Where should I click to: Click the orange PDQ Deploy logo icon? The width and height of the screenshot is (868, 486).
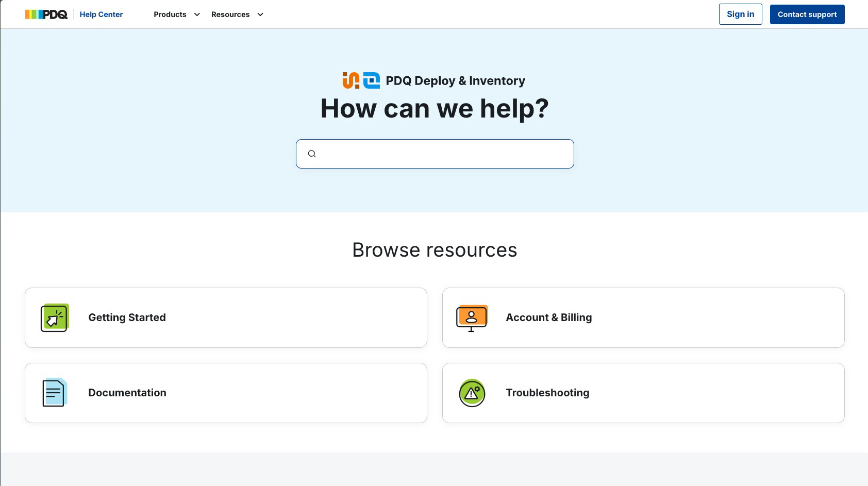tap(351, 80)
